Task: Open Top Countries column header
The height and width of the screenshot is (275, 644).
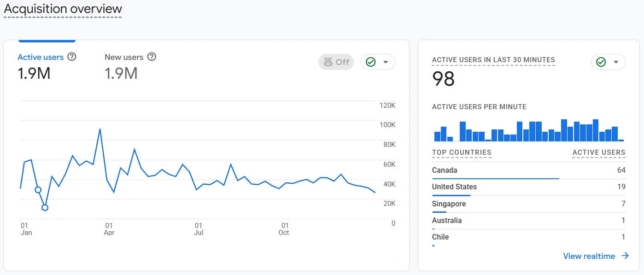Action: pos(462,152)
